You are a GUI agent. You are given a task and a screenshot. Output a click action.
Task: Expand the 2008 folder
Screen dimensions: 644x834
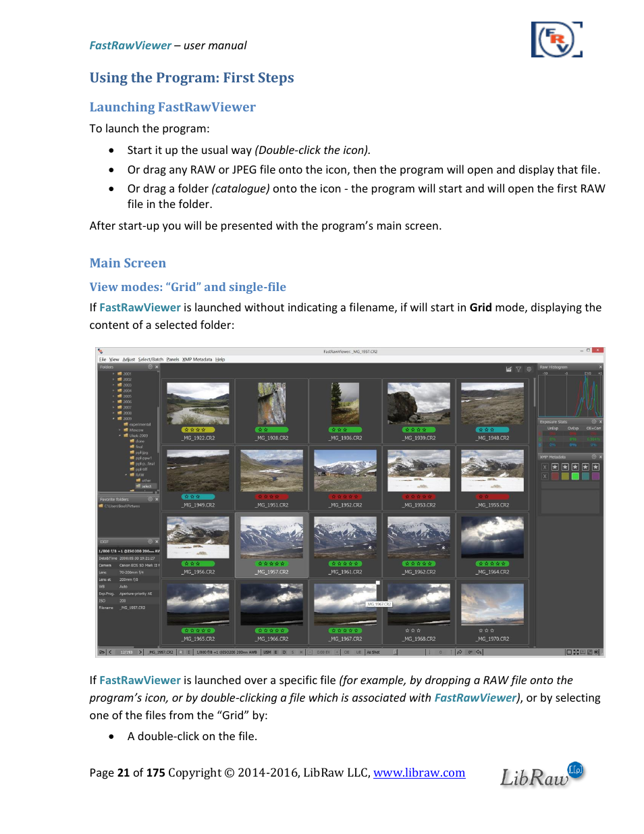113,413
